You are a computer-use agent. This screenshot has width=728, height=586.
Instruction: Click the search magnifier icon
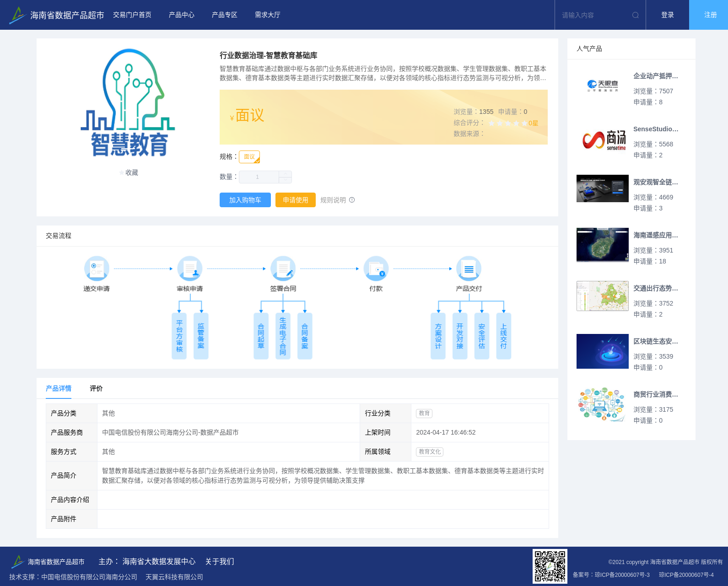click(635, 15)
